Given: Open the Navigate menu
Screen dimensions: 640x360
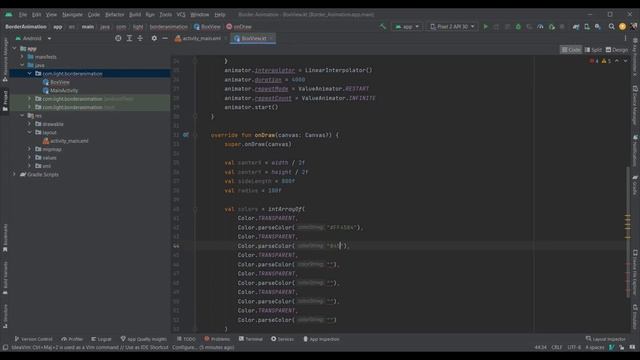Looking at the screenshot, I should 72,14.
